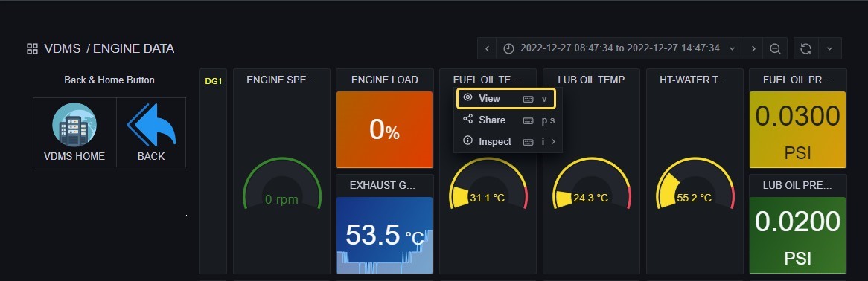The height and width of the screenshot is (281, 868).
Task: Click the 0 rpm engine speed gauge
Action: point(282,184)
